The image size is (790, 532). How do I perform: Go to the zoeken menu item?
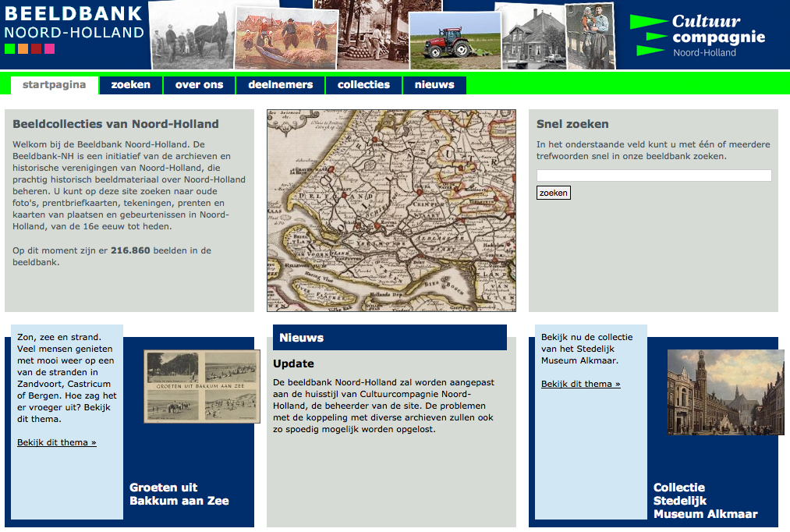pyautogui.click(x=131, y=84)
